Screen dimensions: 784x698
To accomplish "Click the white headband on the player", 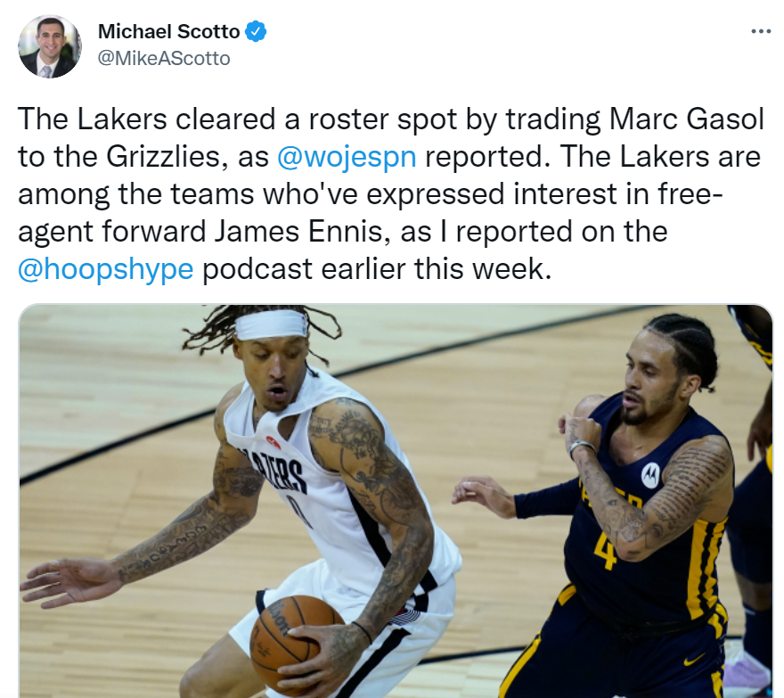I will coord(271,324).
